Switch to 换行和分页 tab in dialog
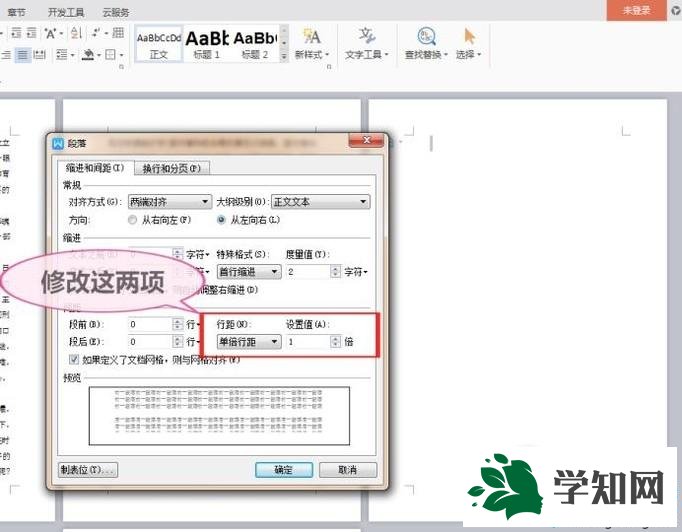The height and width of the screenshot is (532, 682). pos(171,168)
